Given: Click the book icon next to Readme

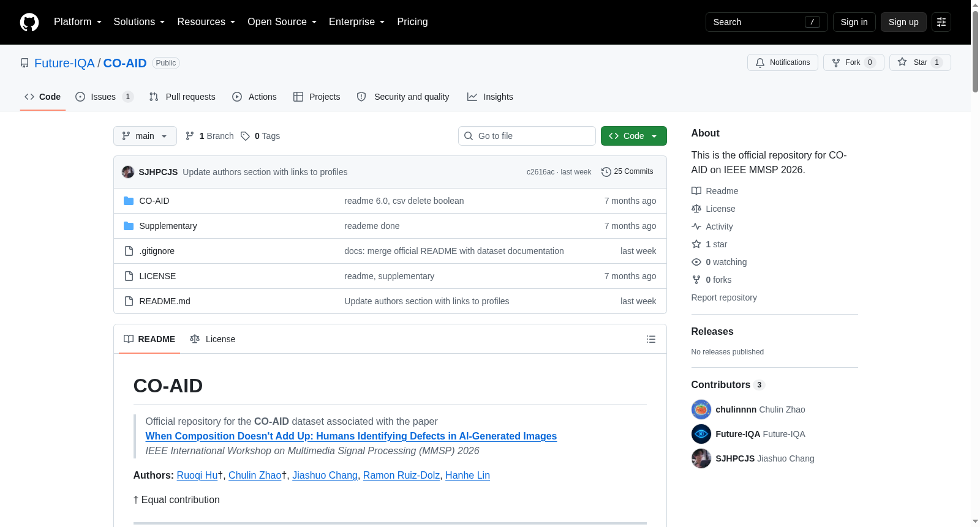Looking at the screenshot, I should tap(696, 191).
